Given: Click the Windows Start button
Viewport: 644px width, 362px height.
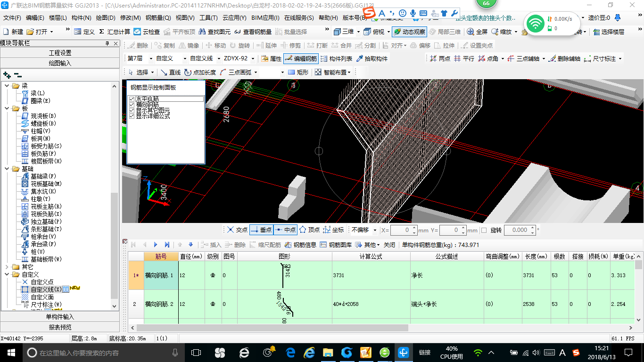Looking at the screenshot, I should [10, 352].
